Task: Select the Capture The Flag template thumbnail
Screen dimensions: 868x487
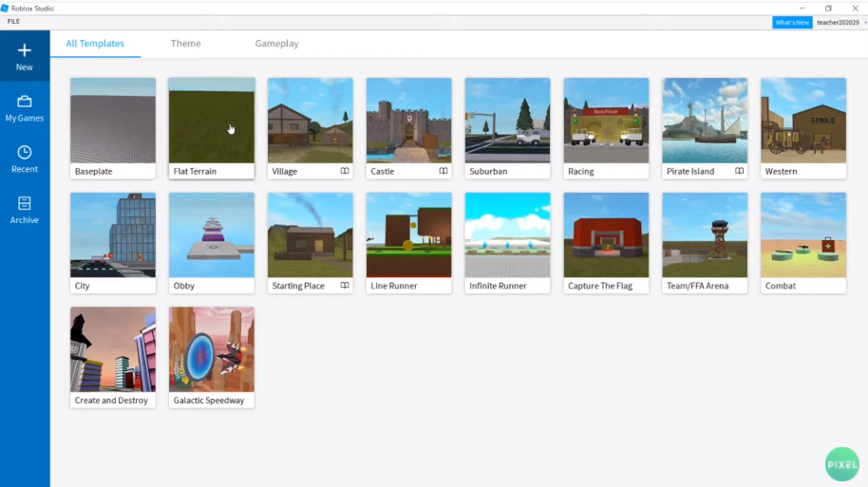Action: point(606,235)
